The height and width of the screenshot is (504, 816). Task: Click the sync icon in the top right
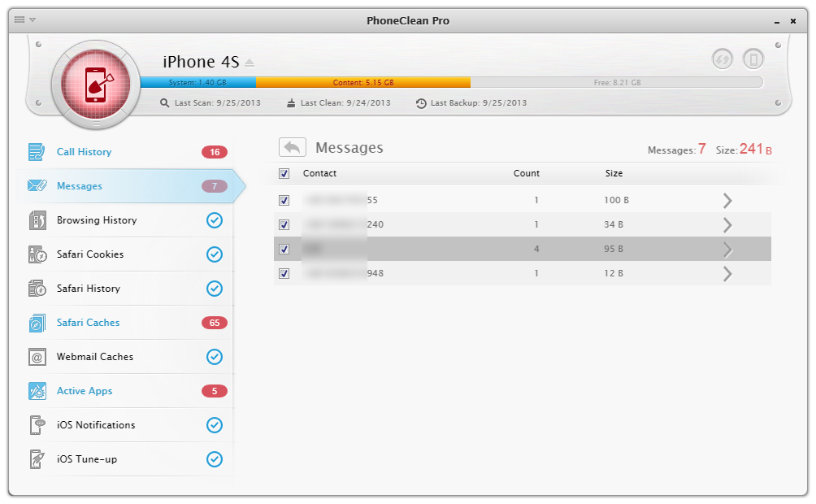coord(722,59)
